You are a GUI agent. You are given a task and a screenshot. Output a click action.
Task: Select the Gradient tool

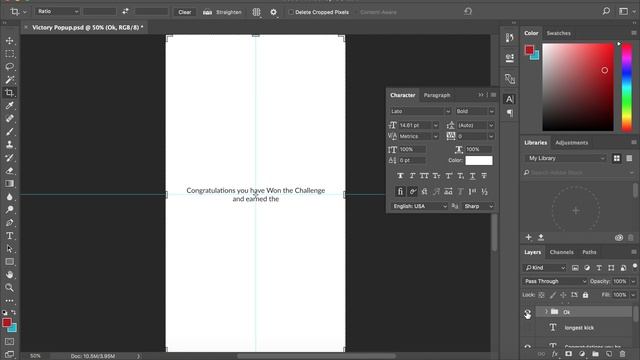[9, 184]
